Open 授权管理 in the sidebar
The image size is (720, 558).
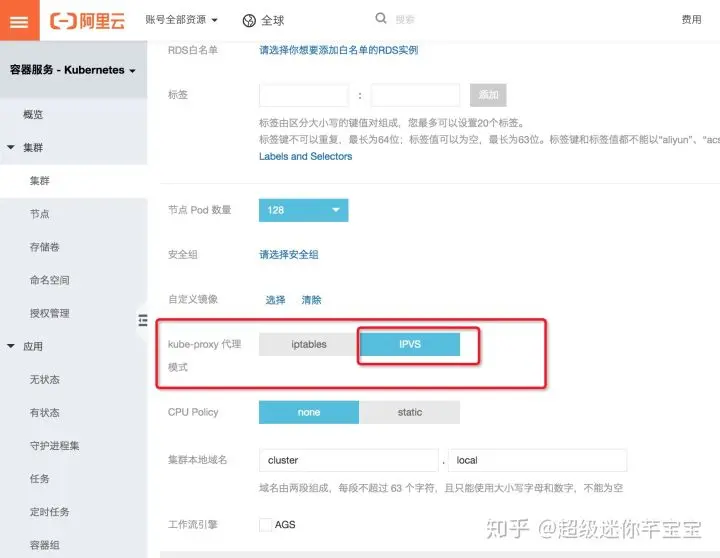[x=50, y=313]
